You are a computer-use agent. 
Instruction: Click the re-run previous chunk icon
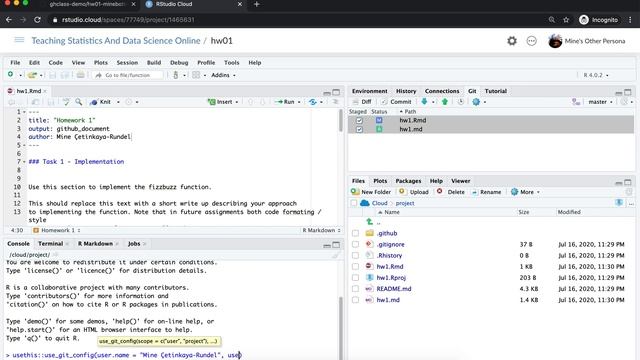(313, 102)
